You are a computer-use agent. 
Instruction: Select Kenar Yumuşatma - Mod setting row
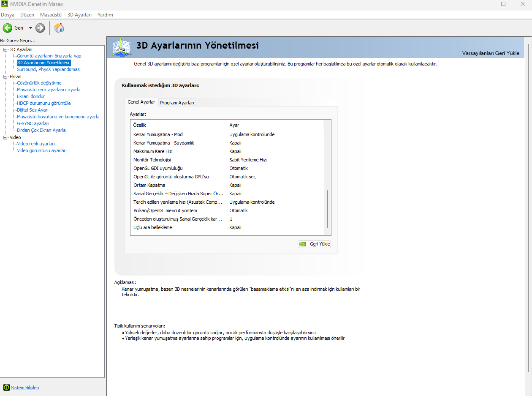pos(227,134)
